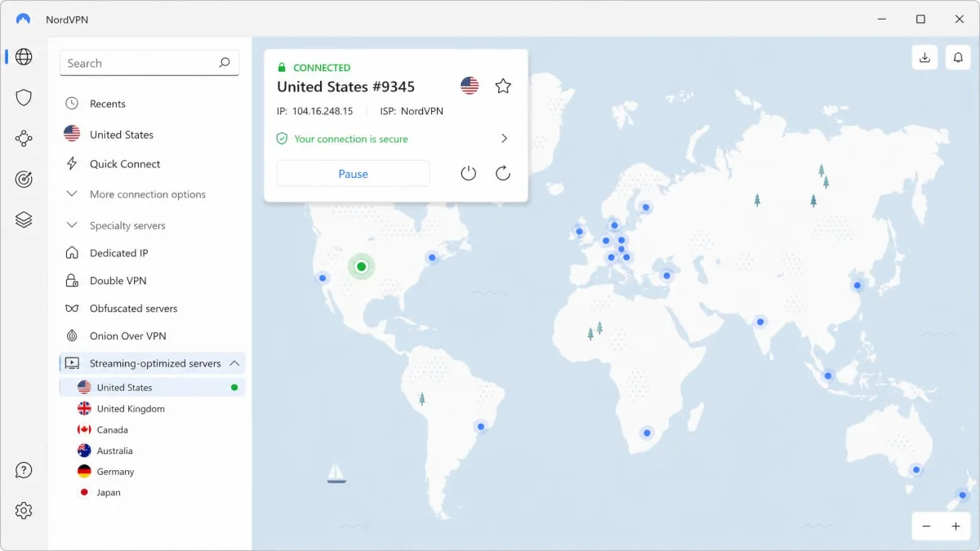Viewport: 980px width, 551px height.
Task: Click US flag icon in connection card
Action: (x=470, y=86)
